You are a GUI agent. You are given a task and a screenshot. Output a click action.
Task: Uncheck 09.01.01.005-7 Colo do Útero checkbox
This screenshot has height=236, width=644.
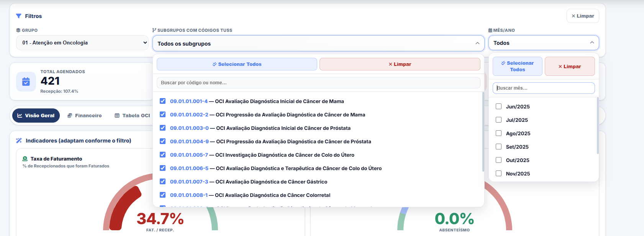tap(162, 155)
